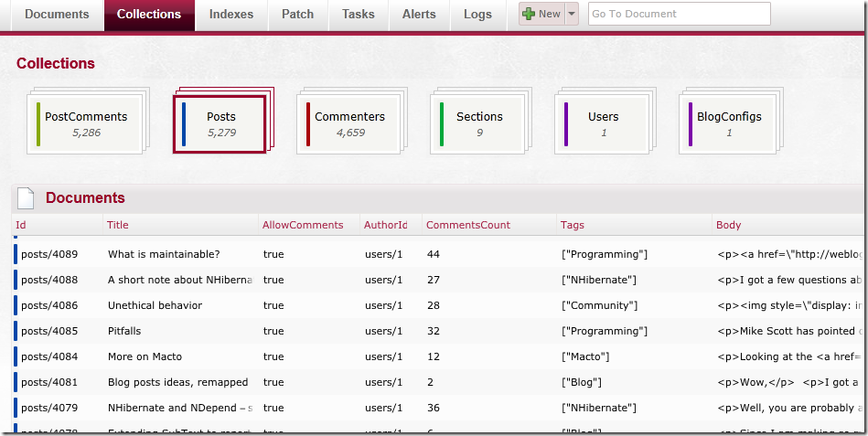The height and width of the screenshot is (436, 868).
Task: Open the Users collection card
Action: tap(602, 124)
